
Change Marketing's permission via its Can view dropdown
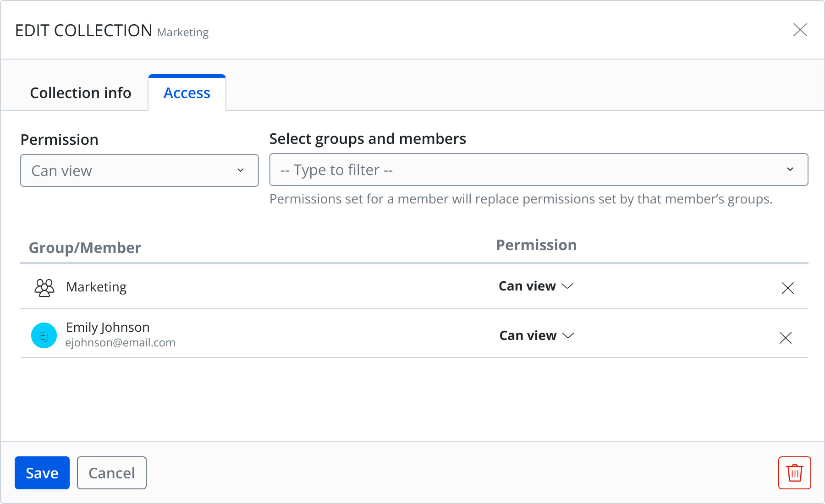coord(535,286)
